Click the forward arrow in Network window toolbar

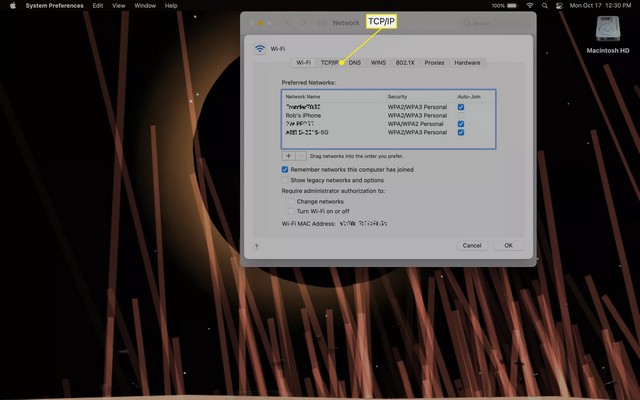pyautogui.click(x=303, y=23)
